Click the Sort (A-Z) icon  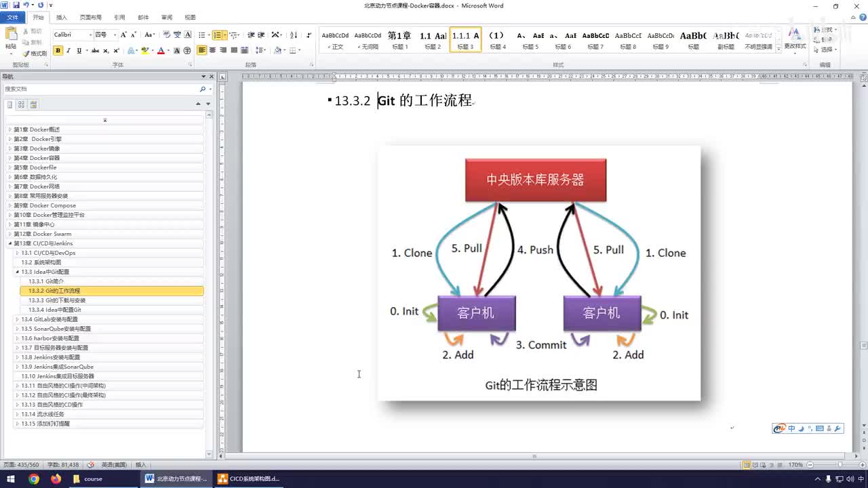click(x=294, y=35)
